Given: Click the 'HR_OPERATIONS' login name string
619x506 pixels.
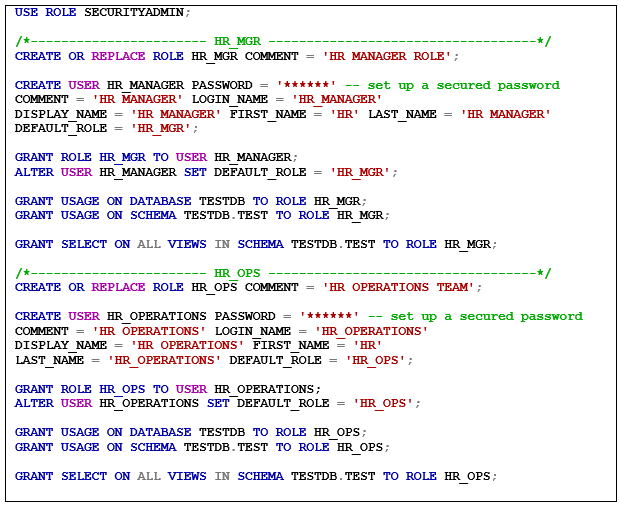Looking at the screenshot, I should click(x=372, y=330).
